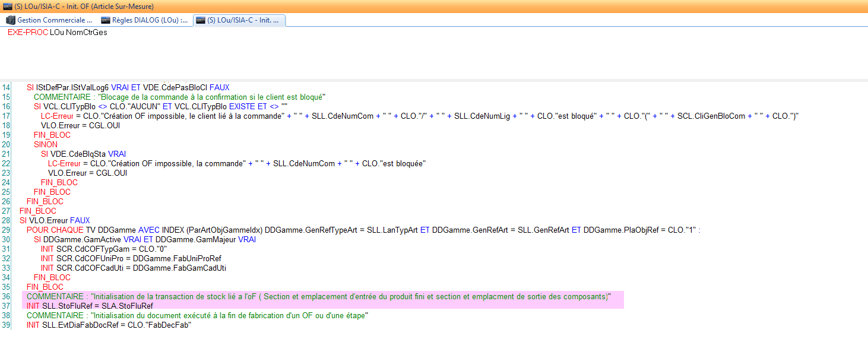The height and width of the screenshot is (339, 868).
Task: Click the application icon in the title bar
Action: pos(6,6)
